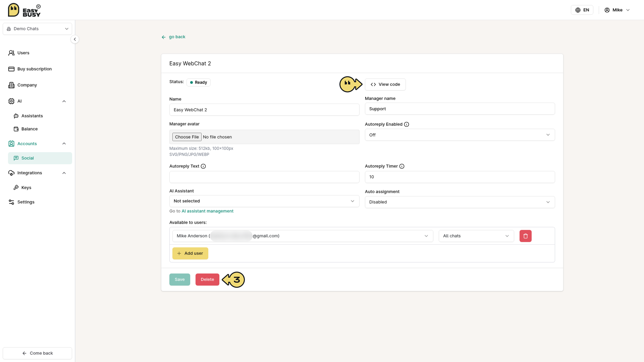Click the go back link
The image size is (644, 362).
[x=173, y=37]
